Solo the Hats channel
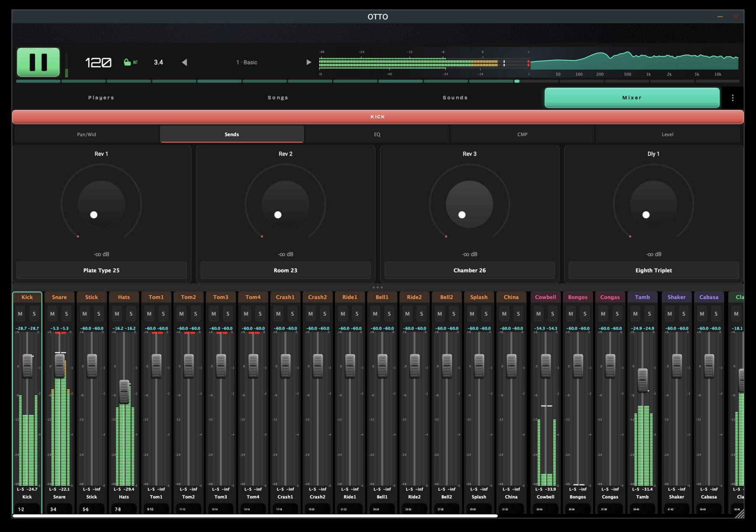This screenshot has width=756, height=532. (x=131, y=314)
